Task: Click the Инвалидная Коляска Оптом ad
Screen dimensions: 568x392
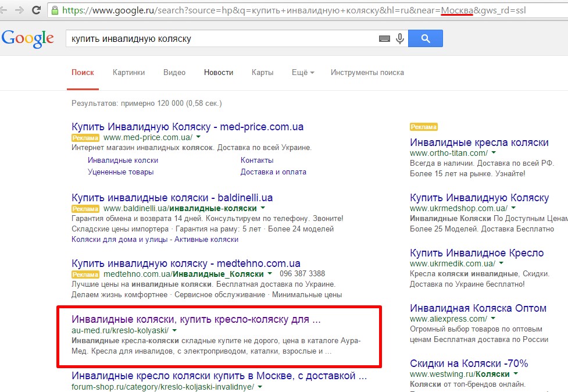Action: [x=478, y=308]
